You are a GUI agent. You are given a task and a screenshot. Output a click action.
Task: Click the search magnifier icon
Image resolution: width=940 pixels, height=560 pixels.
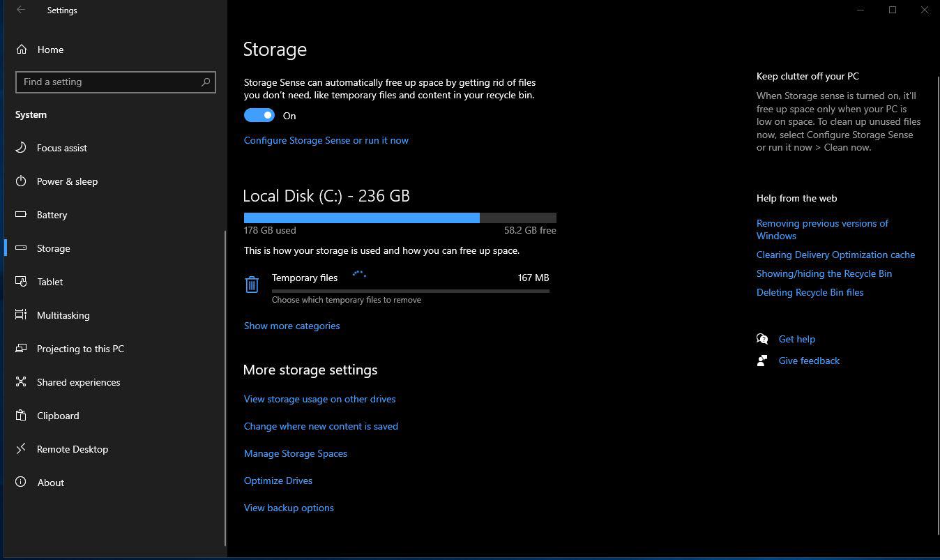[x=206, y=82]
